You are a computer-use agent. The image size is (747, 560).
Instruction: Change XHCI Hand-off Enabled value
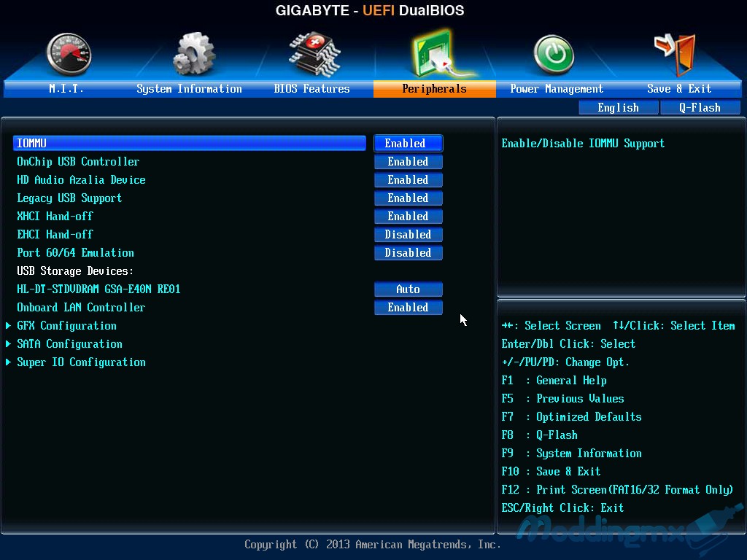point(409,216)
